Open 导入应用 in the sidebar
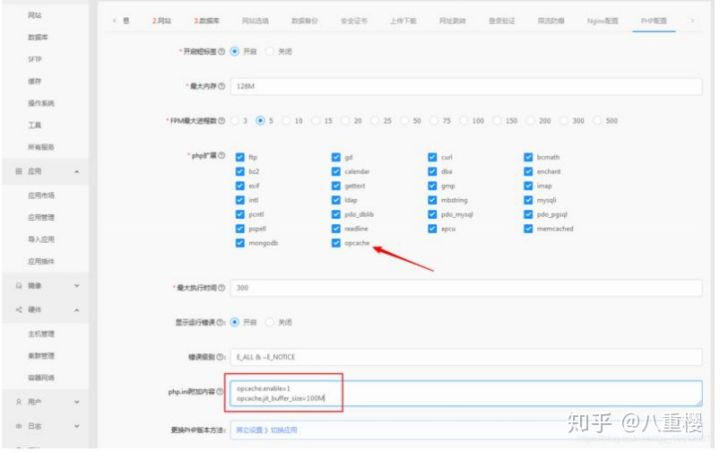The image size is (720, 452). point(41,239)
